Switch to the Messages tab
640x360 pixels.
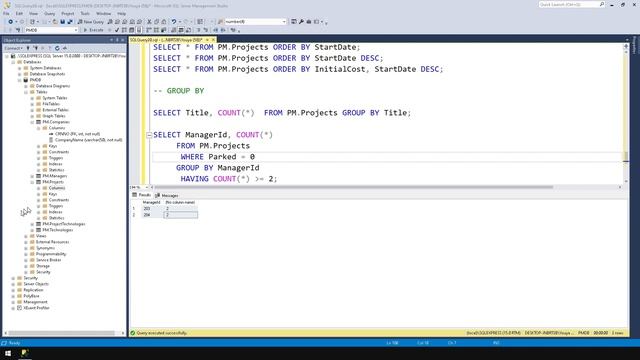click(167, 196)
